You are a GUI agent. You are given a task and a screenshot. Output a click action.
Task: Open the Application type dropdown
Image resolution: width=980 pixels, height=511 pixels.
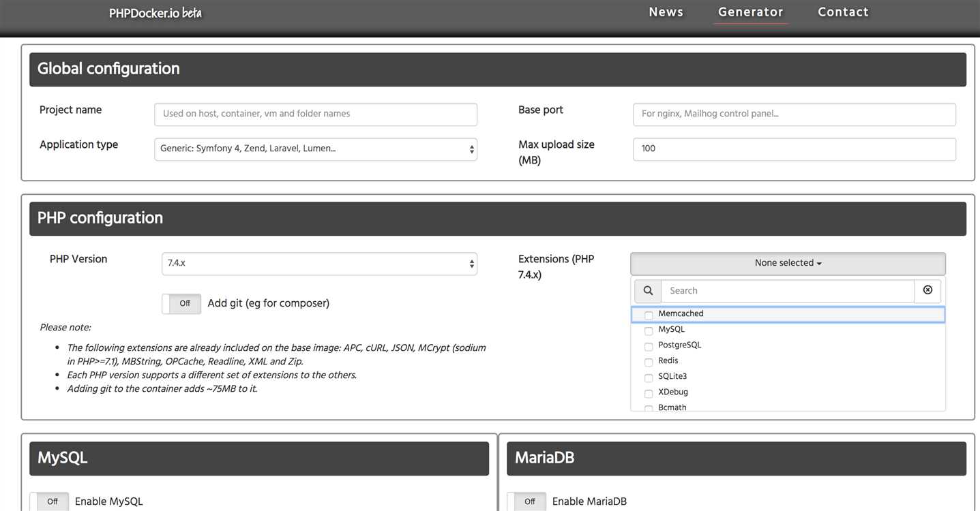(x=316, y=149)
